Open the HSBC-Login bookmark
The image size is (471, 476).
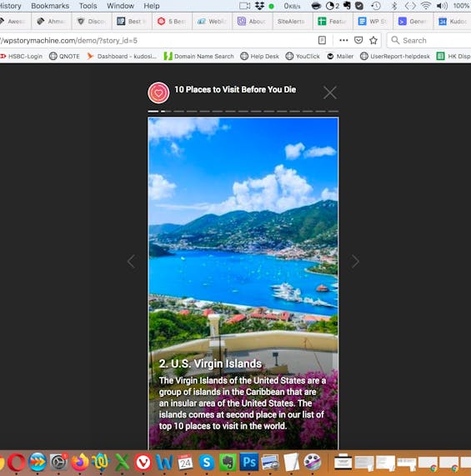21,56
